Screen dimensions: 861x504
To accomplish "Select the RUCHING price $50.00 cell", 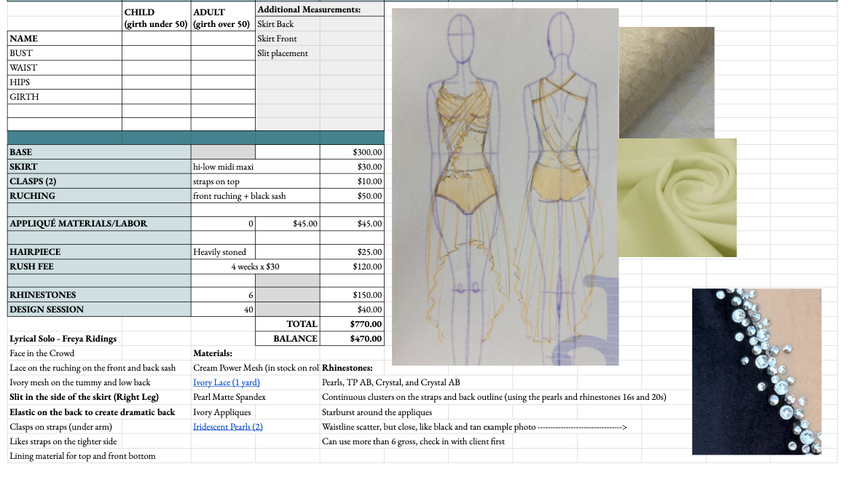I will click(x=352, y=196).
